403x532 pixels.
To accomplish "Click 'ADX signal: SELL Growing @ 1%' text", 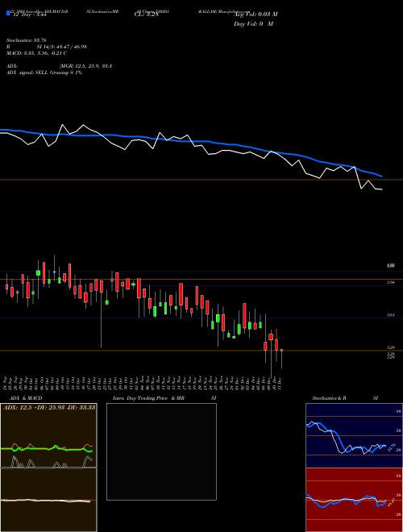I will [44, 73].
